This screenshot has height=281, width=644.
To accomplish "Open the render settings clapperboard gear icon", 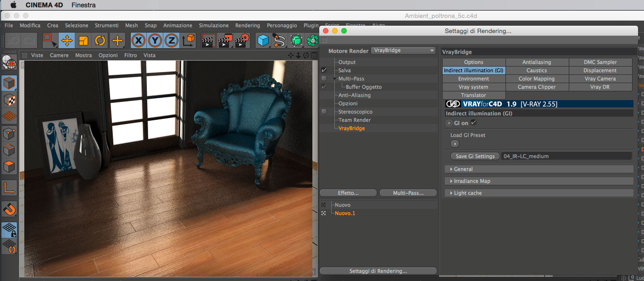I will pos(242,40).
